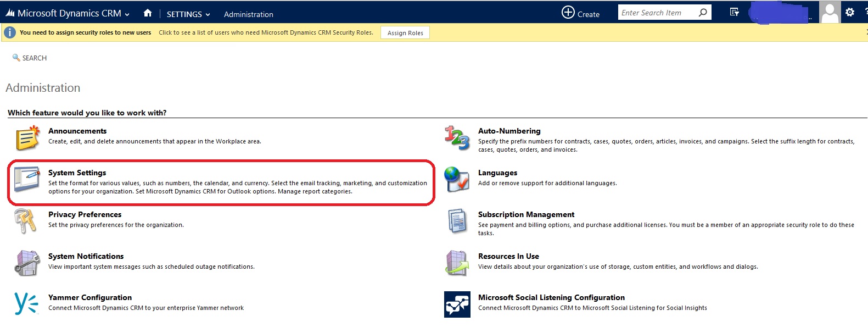
Task: Click the Privacy Preferences keys icon
Action: click(x=25, y=221)
